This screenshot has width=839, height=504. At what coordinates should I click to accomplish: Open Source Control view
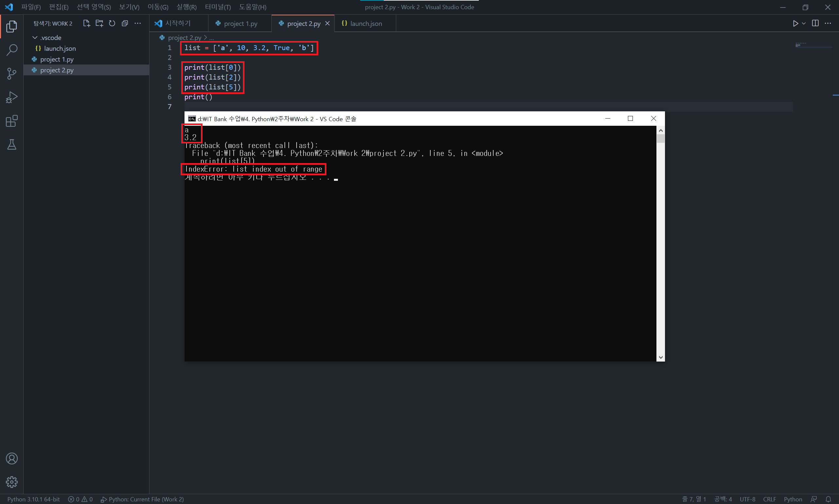(x=11, y=73)
